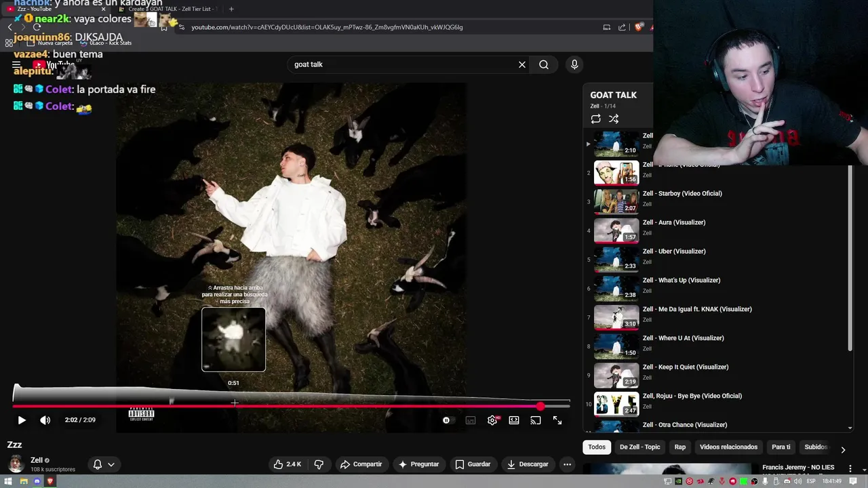Toggle subtitles with the captions icon

click(471, 420)
